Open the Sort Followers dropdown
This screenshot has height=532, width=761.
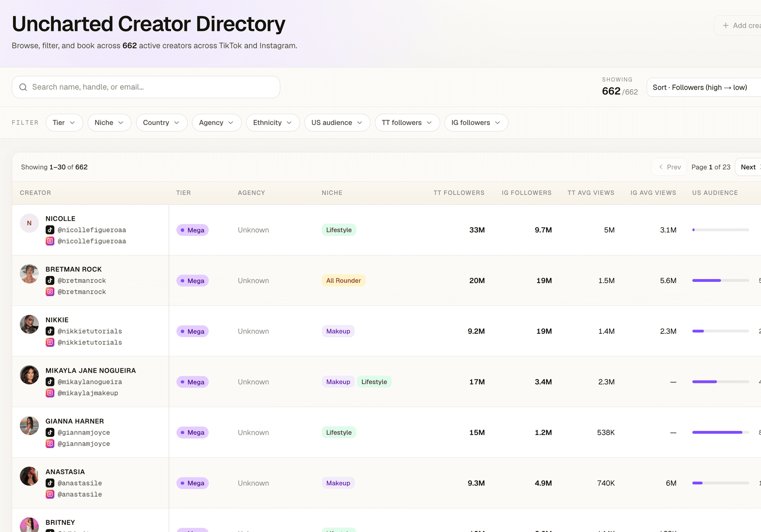[x=704, y=87]
